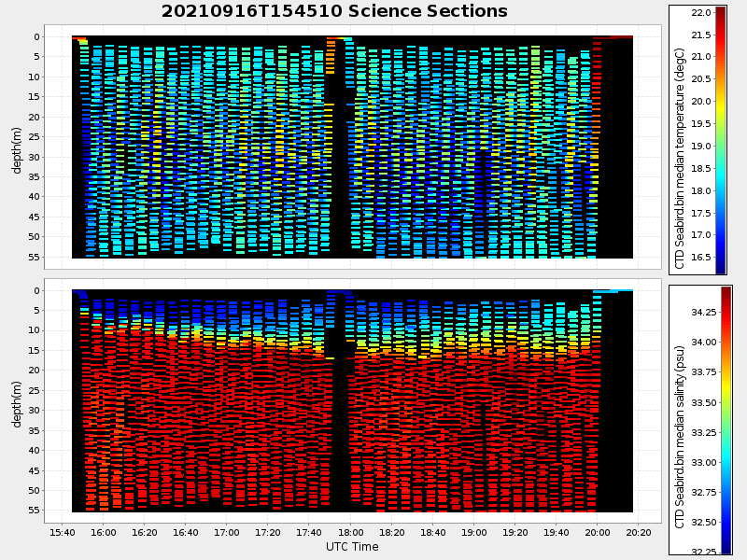Click the "depth(m)" label of the salinity plot
Screen dimensions: 747x560
(17, 404)
